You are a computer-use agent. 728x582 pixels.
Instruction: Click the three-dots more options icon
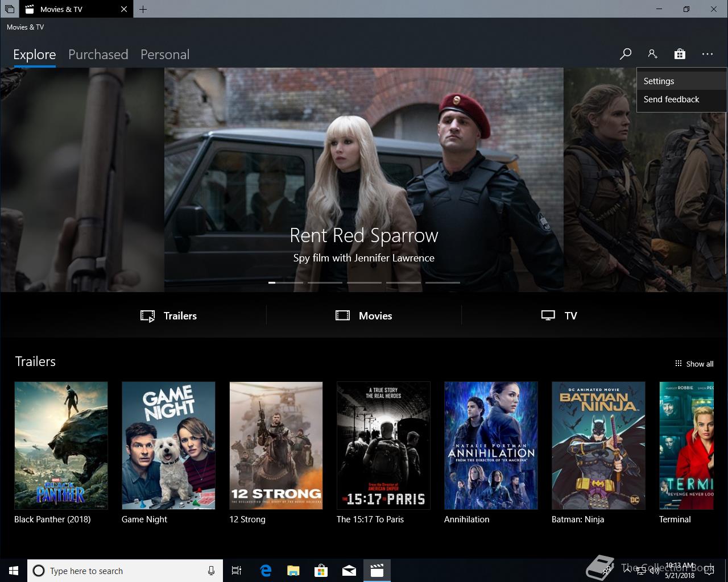[x=708, y=54]
